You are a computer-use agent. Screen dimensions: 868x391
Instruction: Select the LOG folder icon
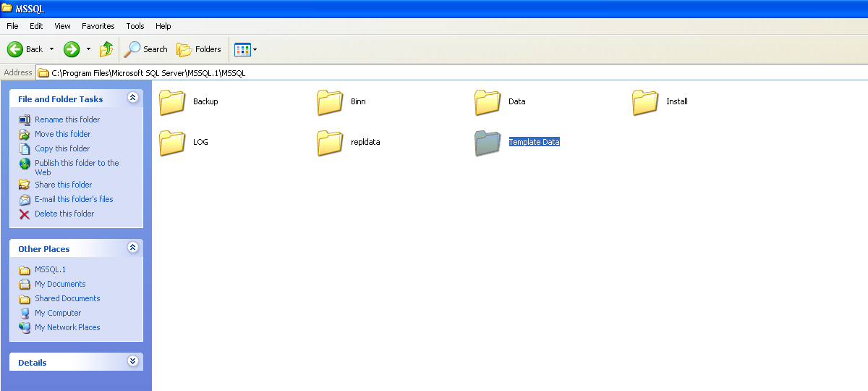pyautogui.click(x=172, y=143)
